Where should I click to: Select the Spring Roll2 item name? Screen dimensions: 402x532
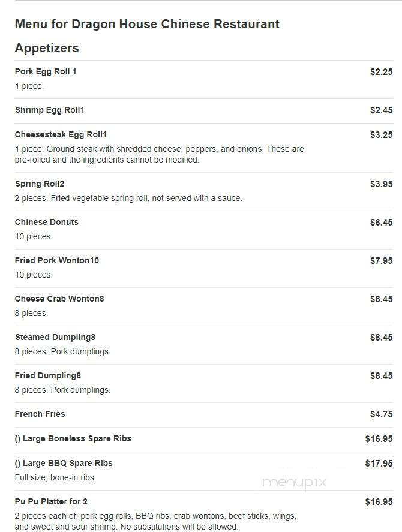point(40,184)
